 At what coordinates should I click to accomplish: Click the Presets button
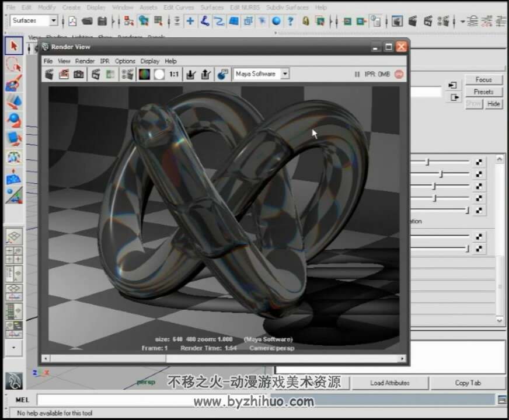pyautogui.click(x=484, y=92)
